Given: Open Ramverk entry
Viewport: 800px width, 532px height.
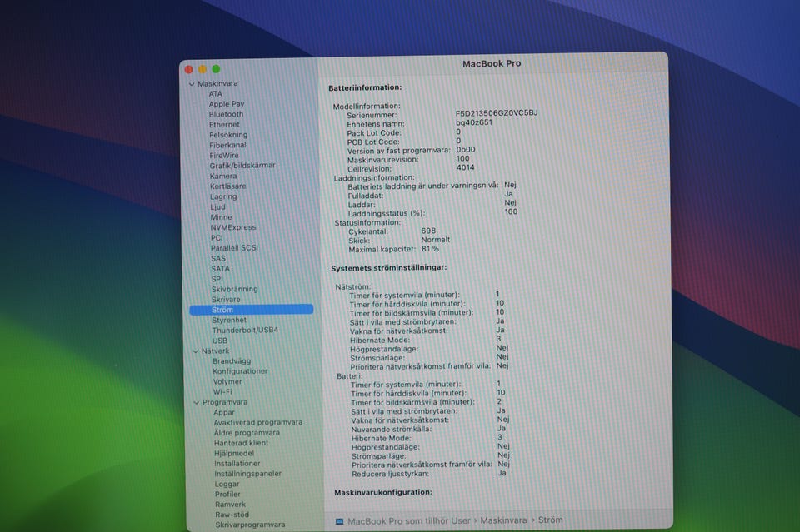Looking at the screenshot, I should click(x=230, y=505).
